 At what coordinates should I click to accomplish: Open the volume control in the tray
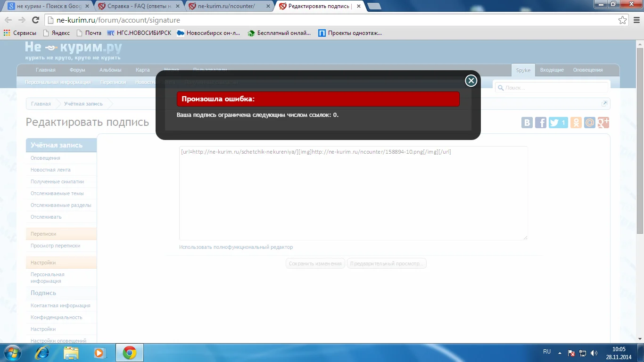pyautogui.click(x=594, y=353)
